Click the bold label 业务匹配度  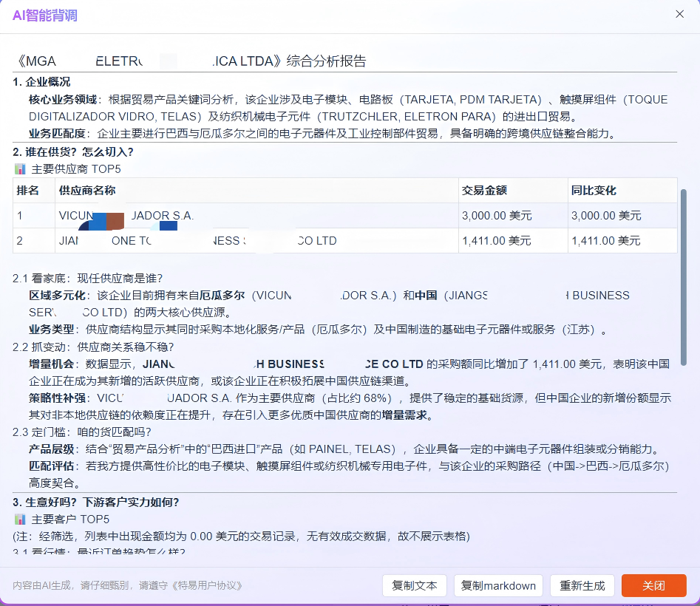click(57, 134)
